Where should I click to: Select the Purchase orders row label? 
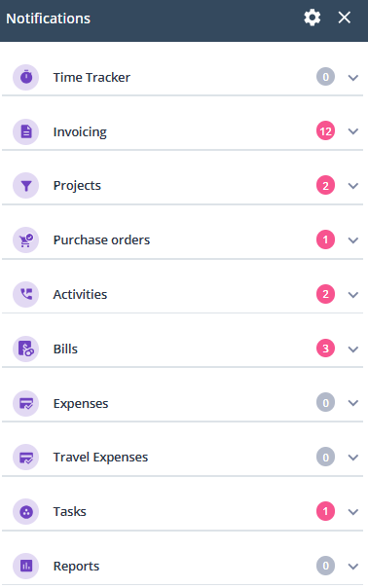pyautogui.click(x=101, y=240)
